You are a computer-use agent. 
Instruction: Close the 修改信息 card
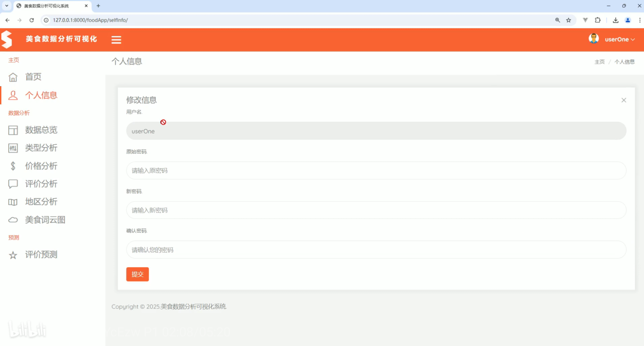coord(623,100)
